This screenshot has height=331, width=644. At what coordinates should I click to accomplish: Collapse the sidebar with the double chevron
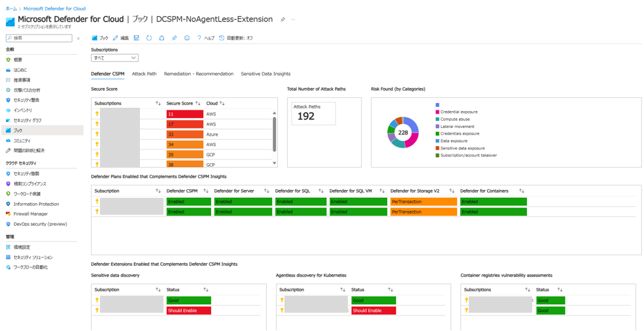(x=78, y=38)
